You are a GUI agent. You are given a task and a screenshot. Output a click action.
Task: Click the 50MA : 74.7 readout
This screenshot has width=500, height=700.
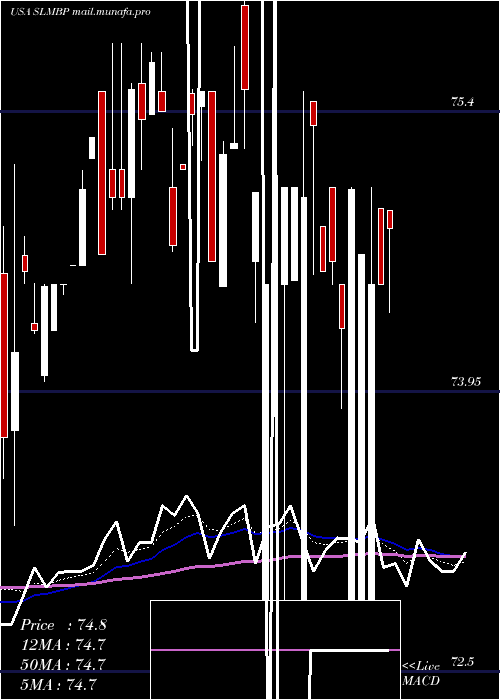[x=63, y=664]
